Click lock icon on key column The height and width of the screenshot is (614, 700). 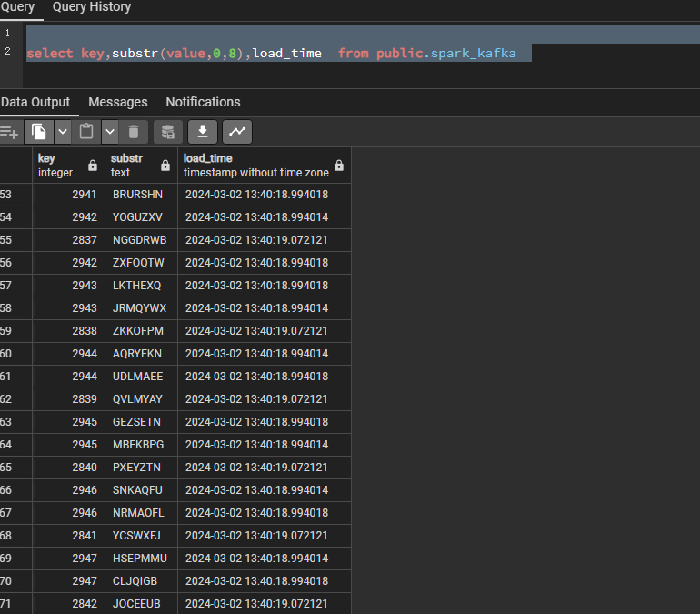93,166
